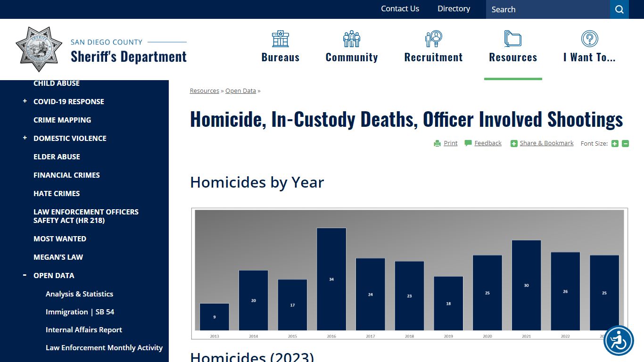This screenshot has height=362, width=644.
Task: Open the Directory link
Action: [454, 8]
